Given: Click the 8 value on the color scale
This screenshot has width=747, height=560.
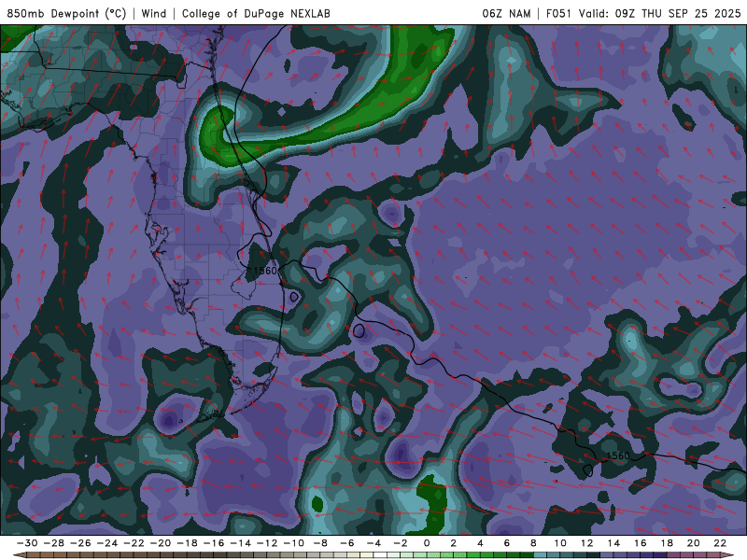Looking at the screenshot, I should 533,543.
